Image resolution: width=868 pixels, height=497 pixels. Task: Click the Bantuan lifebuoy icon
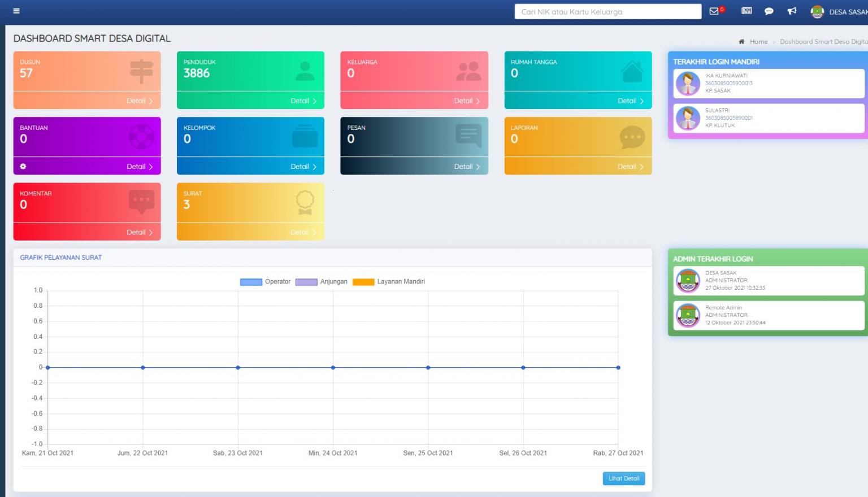point(141,137)
